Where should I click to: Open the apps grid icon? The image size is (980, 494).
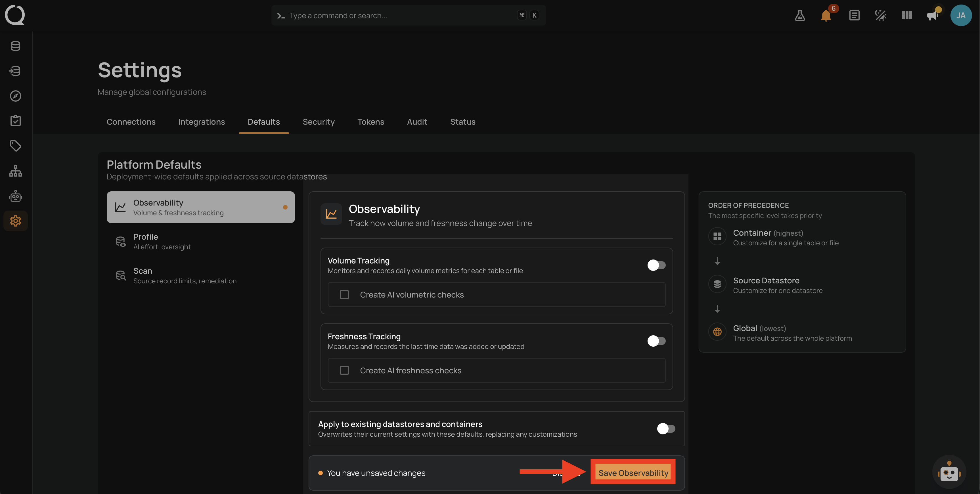pos(906,15)
